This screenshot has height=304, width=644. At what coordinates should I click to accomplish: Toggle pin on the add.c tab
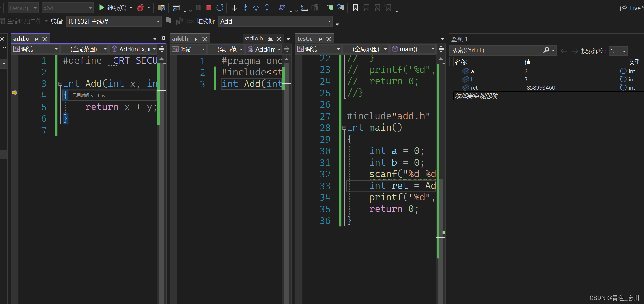coord(36,39)
